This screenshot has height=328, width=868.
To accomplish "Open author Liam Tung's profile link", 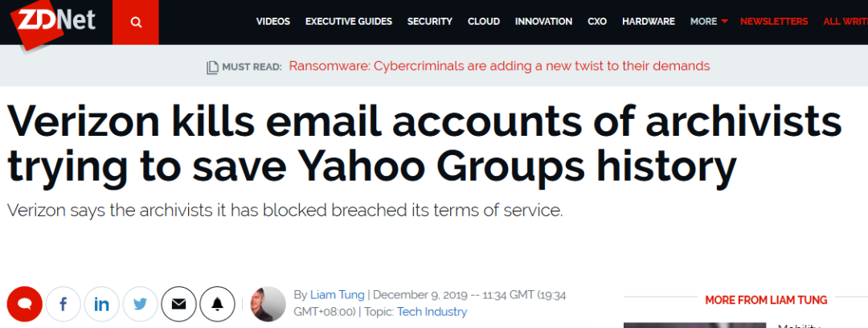I will [x=338, y=295].
